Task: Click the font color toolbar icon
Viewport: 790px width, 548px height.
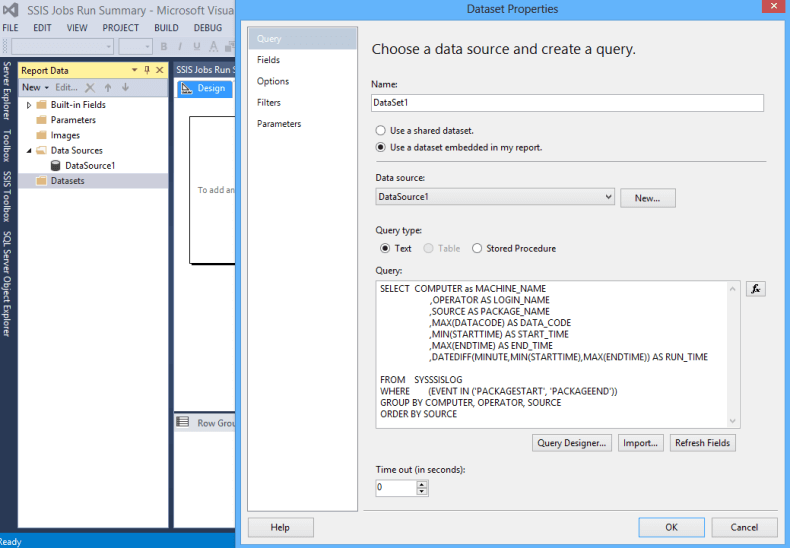Action: coord(214,47)
